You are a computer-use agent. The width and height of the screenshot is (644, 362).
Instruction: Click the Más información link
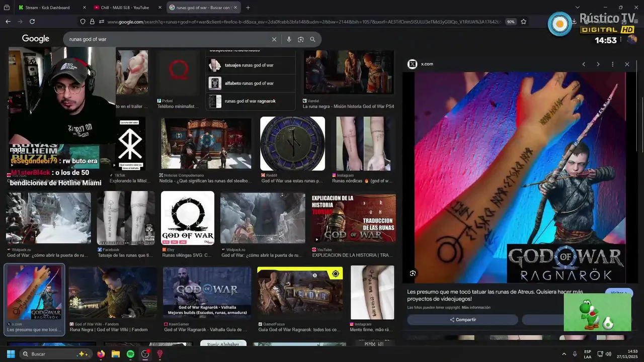476,307
